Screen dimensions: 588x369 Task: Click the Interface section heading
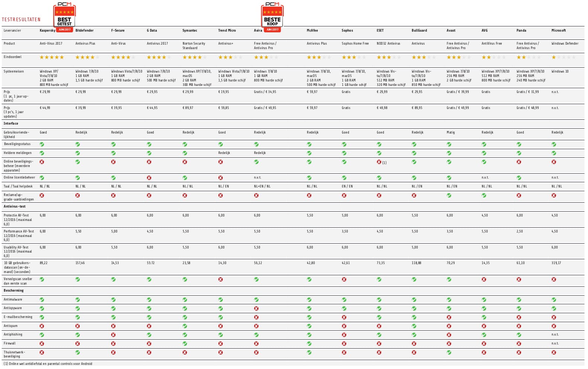(11, 123)
